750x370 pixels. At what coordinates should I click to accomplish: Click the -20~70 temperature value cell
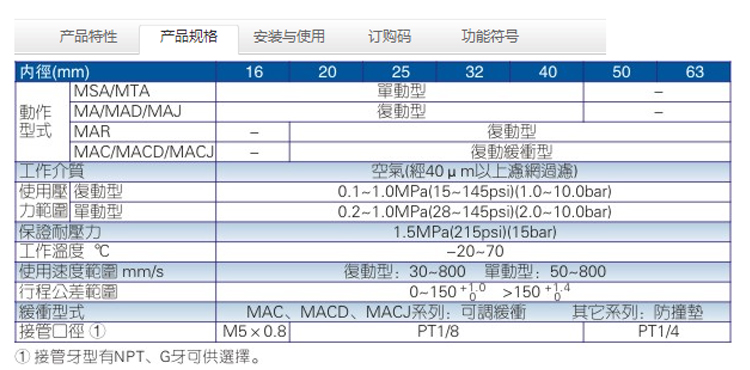[474, 251]
